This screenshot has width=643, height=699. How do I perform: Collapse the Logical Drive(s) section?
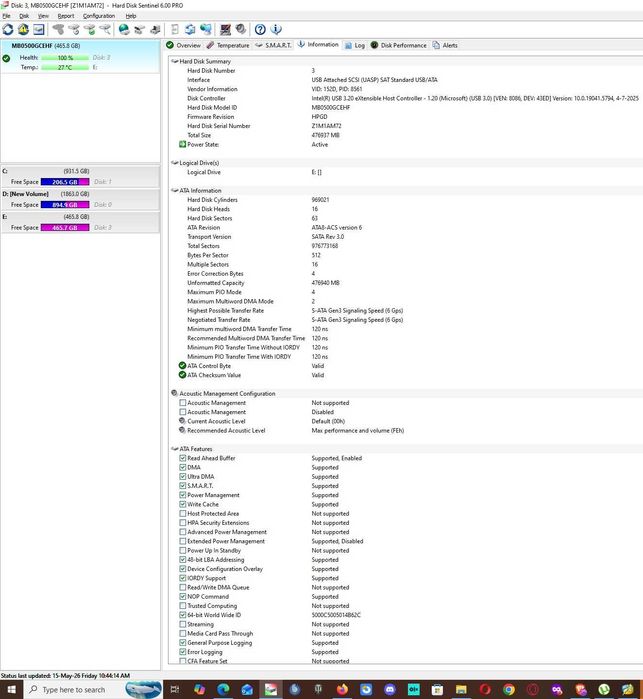click(x=175, y=163)
